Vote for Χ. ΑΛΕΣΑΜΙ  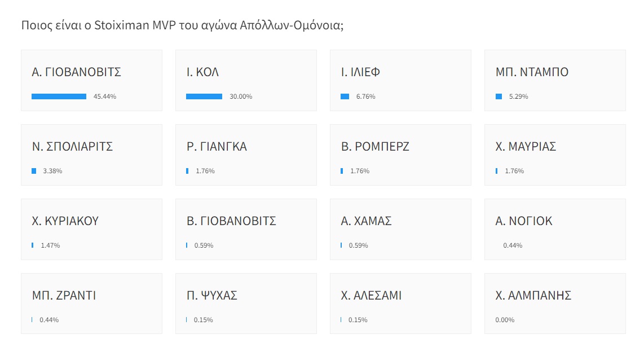point(400,304)
